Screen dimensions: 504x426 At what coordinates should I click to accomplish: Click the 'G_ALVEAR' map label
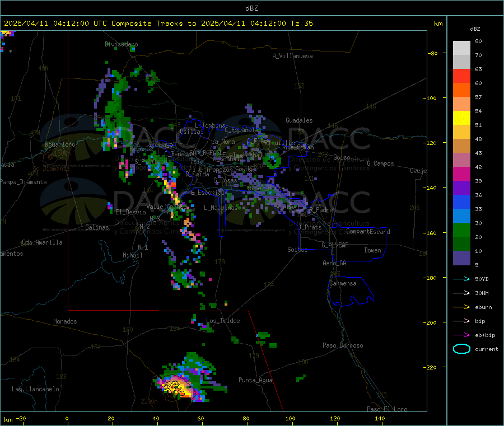coord(335,245)
